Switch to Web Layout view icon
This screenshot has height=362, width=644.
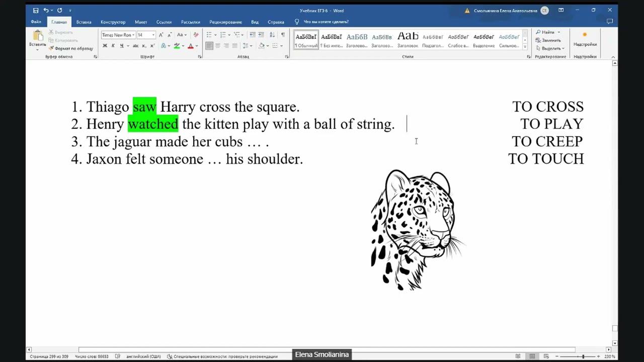coord(546,356)
